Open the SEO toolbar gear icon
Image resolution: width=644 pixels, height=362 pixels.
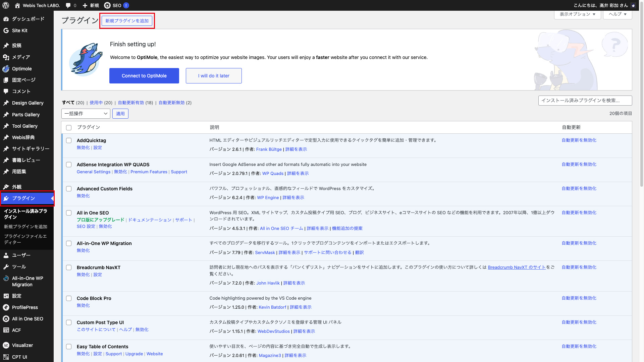click(x=107, y=5)
